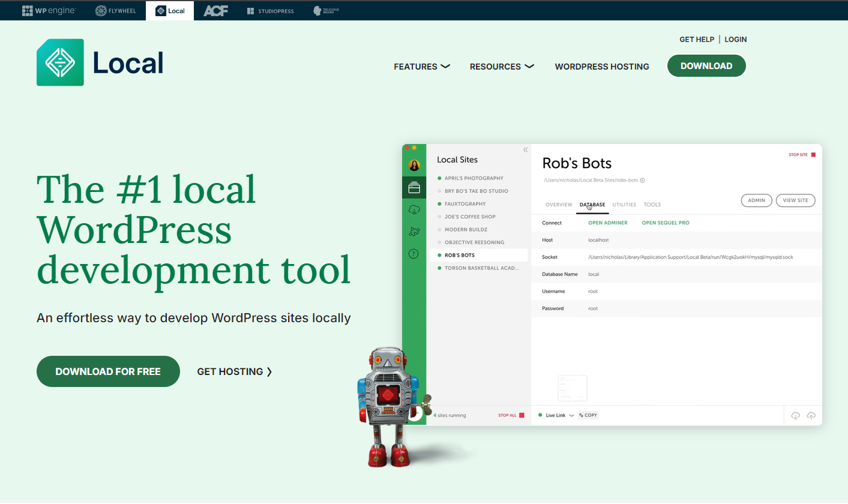Click the cloud push upload icon

coord(811,416)
